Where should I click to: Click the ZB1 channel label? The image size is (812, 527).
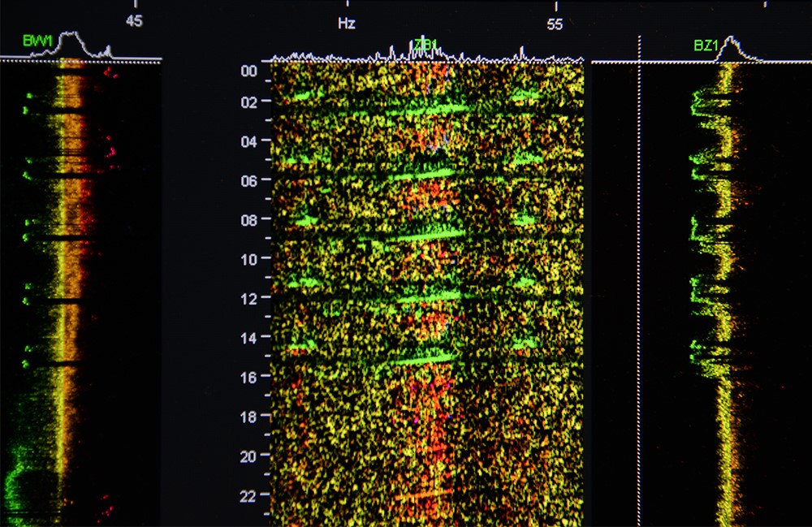(x=425, y=45)
